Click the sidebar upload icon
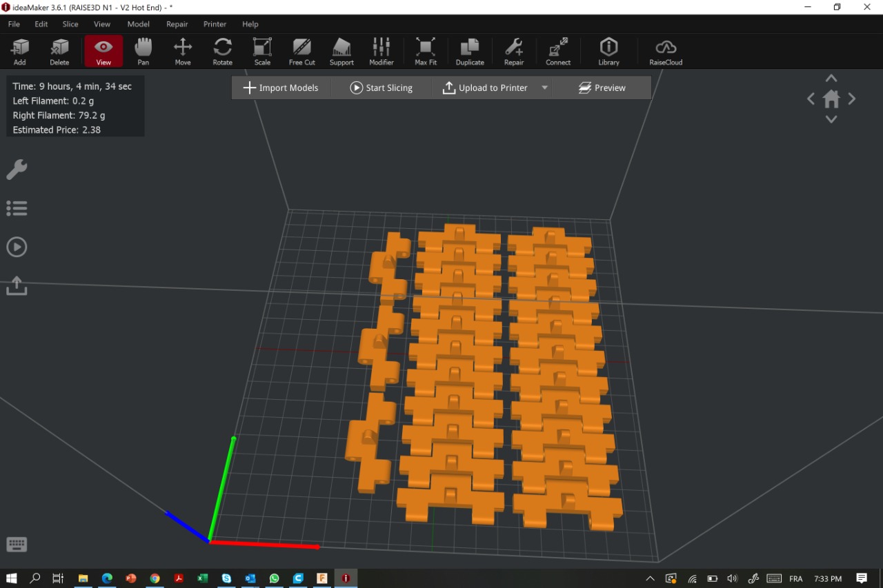 [x=17, y=285]
